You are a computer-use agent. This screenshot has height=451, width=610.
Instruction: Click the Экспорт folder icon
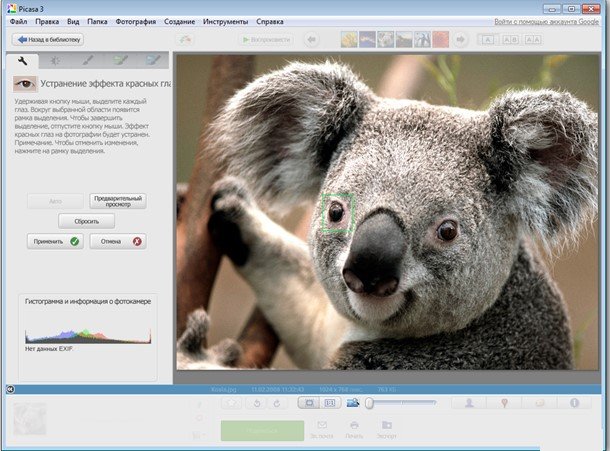point(387,425)
